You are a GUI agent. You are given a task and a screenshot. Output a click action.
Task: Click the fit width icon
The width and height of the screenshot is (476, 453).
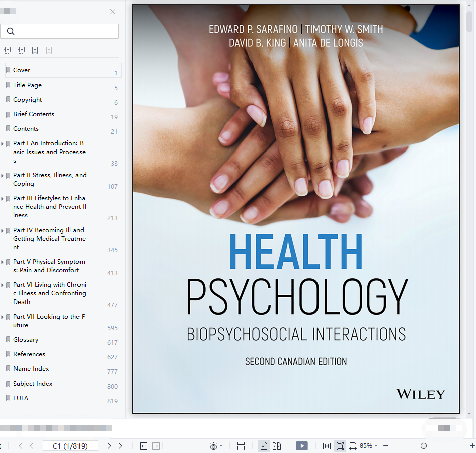353,446
